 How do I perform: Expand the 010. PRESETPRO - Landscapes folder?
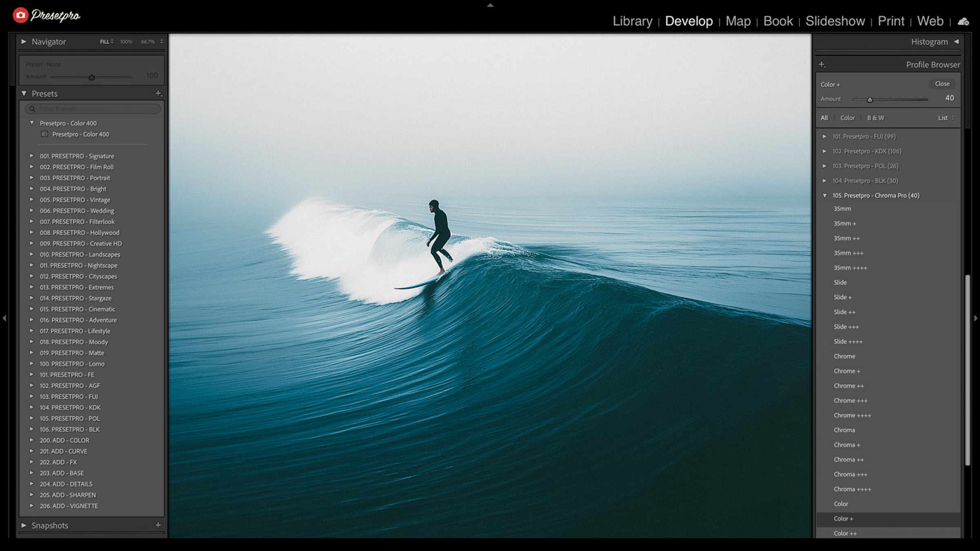coord(31,254)
